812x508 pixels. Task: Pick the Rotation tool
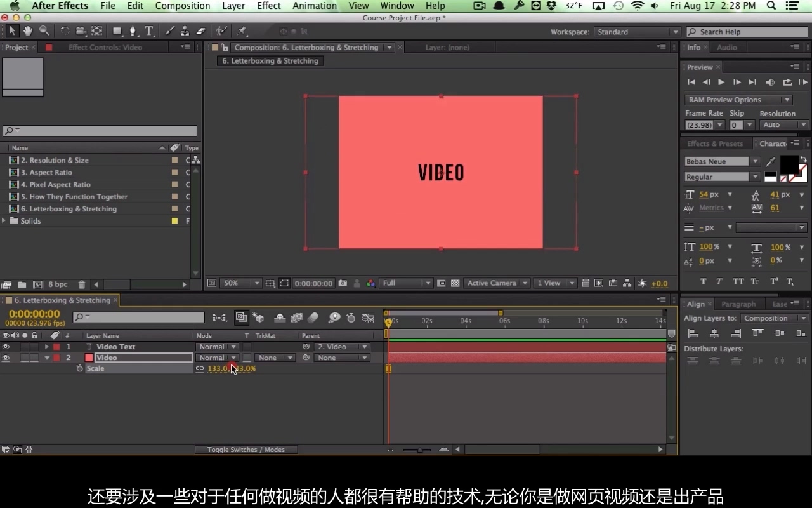tap(65, 31)
